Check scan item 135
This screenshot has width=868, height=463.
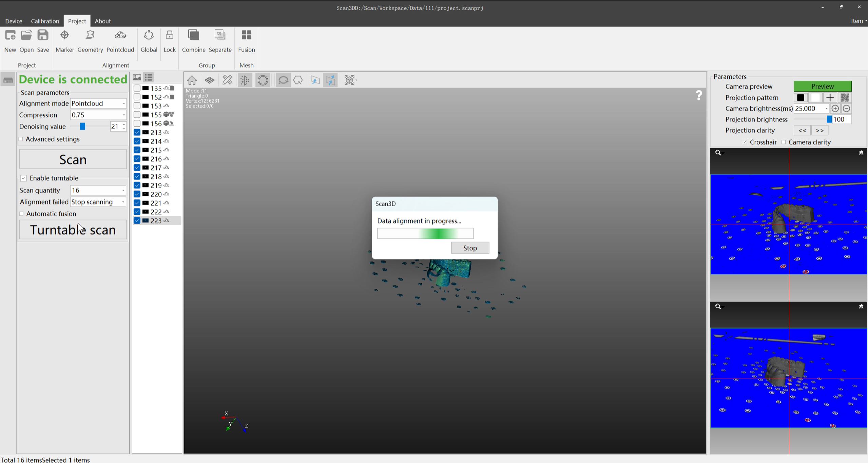pos(137,88)
